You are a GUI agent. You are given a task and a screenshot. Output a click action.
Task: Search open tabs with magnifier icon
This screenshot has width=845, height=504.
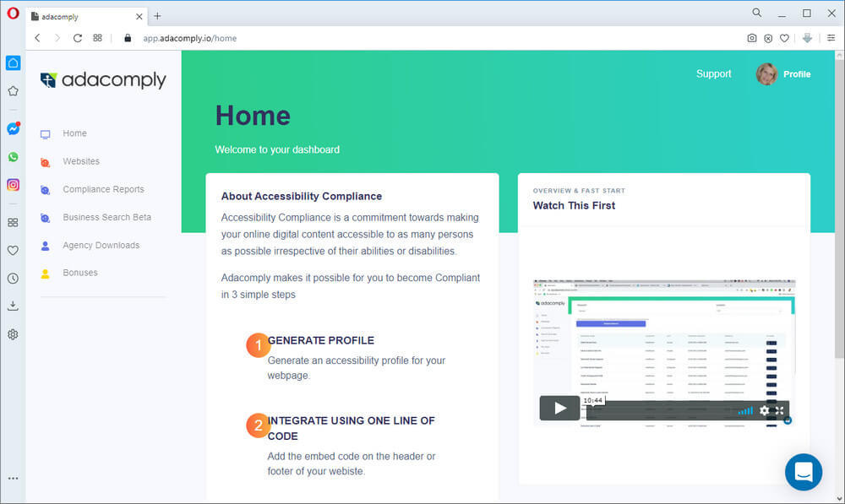[757, 13]
